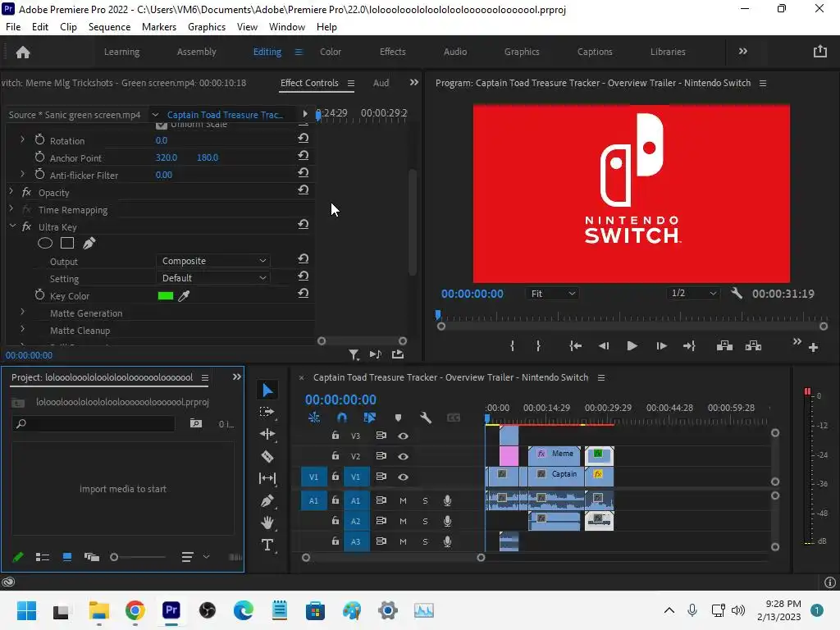The width and height of the screenshot is (840, 630).
Task: Toggle Ultra Key effect fx on/off
Action: [26, 226]
